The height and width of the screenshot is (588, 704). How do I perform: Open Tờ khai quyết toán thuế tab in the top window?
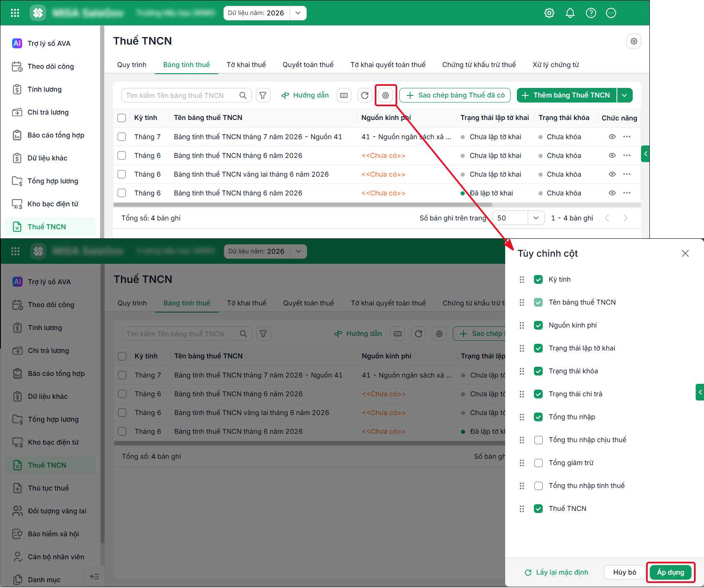click(x=388, y=65)
